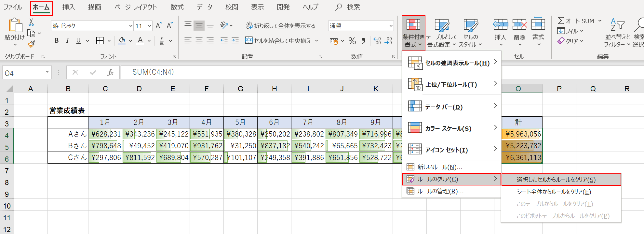Toggle align text left
Image resolution: width=644 pixels, height=234 pixels.
pyautogui.click(x=188, y=40)
